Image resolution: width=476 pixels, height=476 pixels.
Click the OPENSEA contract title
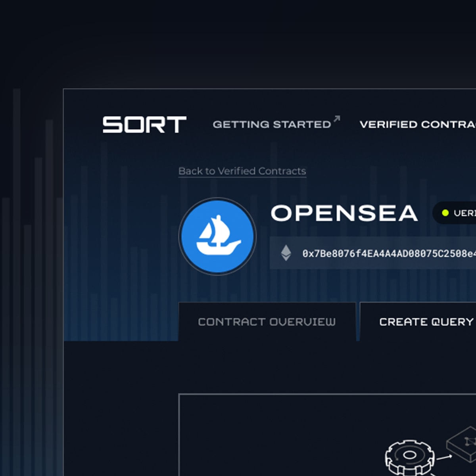344,213
